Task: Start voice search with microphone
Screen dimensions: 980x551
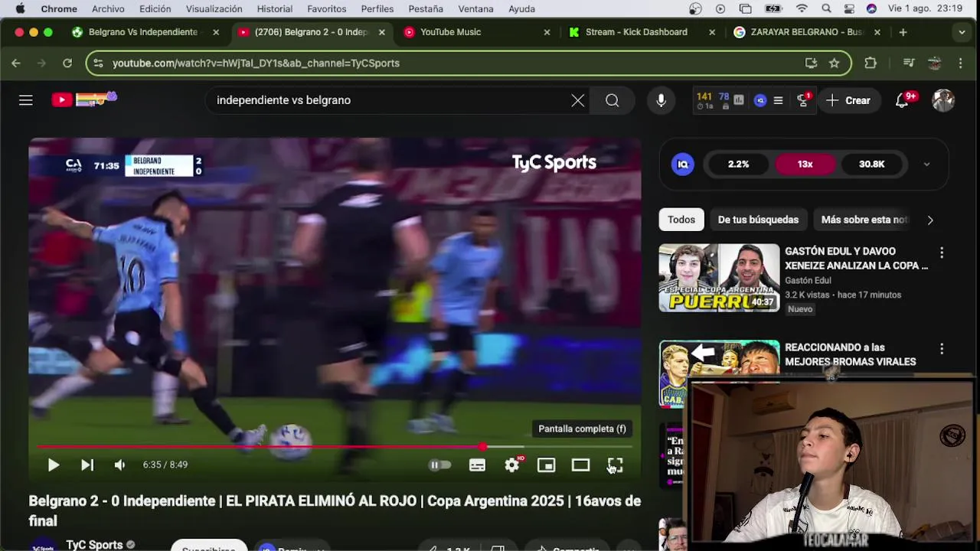Action: [x=661, y=100]
